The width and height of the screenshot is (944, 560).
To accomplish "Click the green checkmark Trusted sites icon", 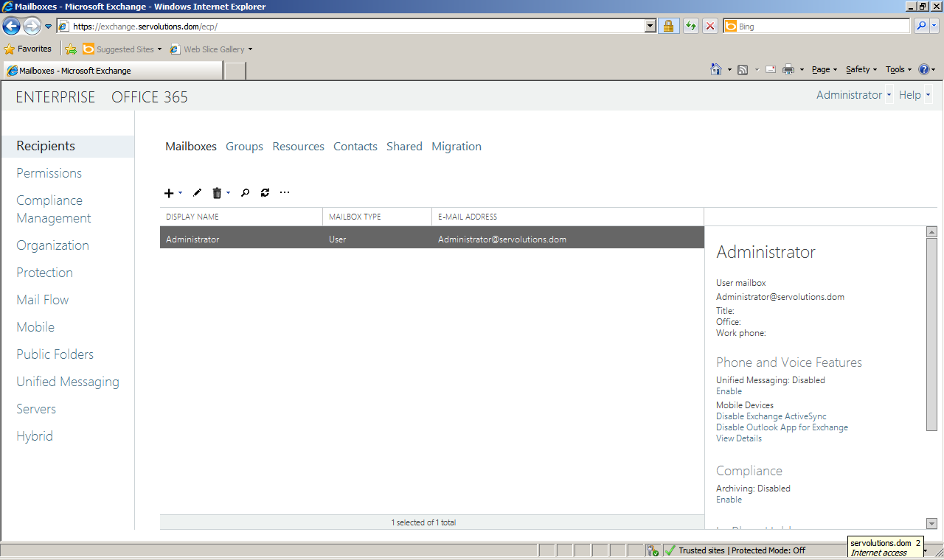I will point(670,550).
